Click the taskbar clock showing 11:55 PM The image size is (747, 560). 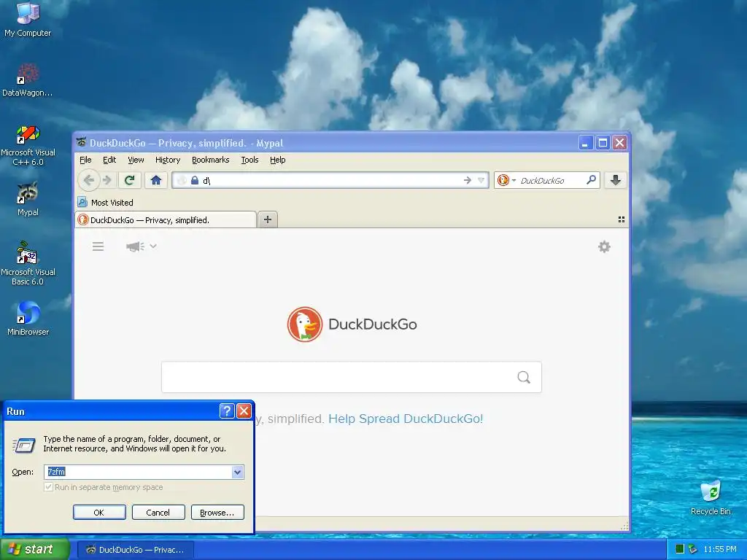pos(720,549)
